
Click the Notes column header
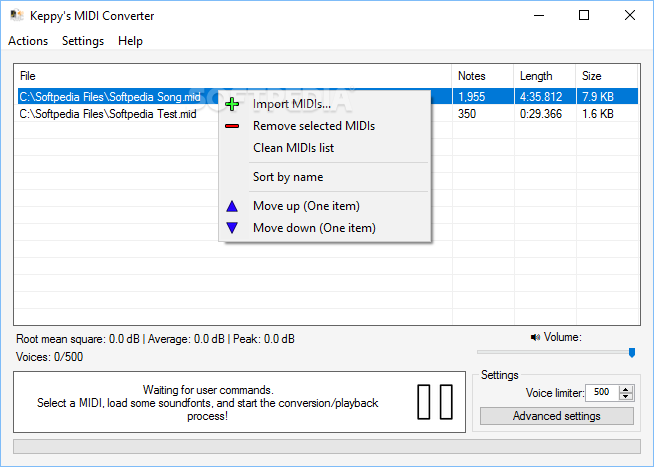(x=483, y=76)
